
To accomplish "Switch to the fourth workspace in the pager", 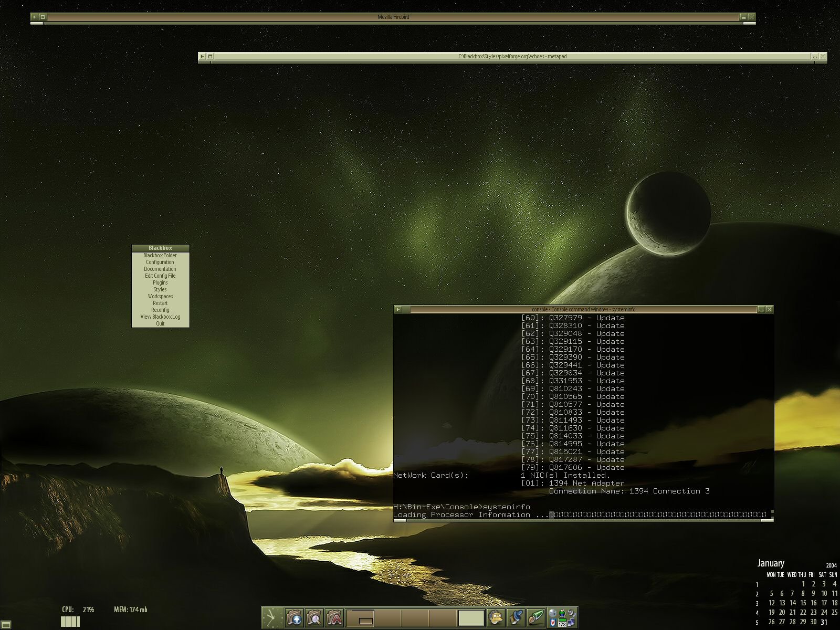I will coord(443,618).
